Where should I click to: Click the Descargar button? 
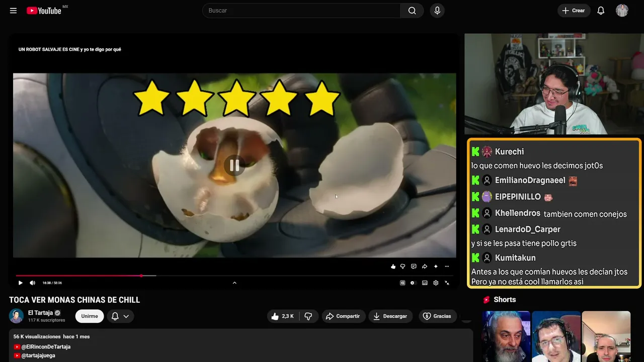(x=390, y=316)
